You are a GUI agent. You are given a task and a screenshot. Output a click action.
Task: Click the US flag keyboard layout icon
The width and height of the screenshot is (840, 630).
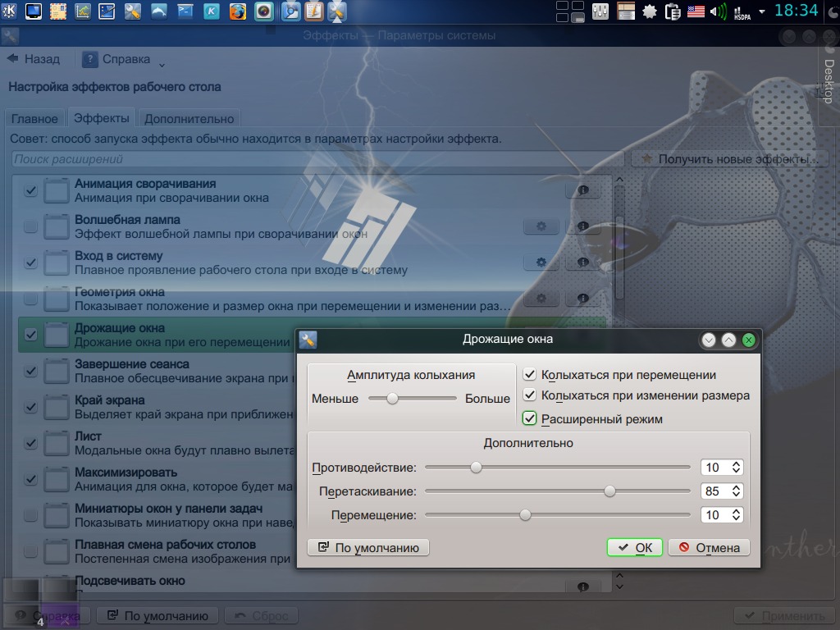pos(696,11)
